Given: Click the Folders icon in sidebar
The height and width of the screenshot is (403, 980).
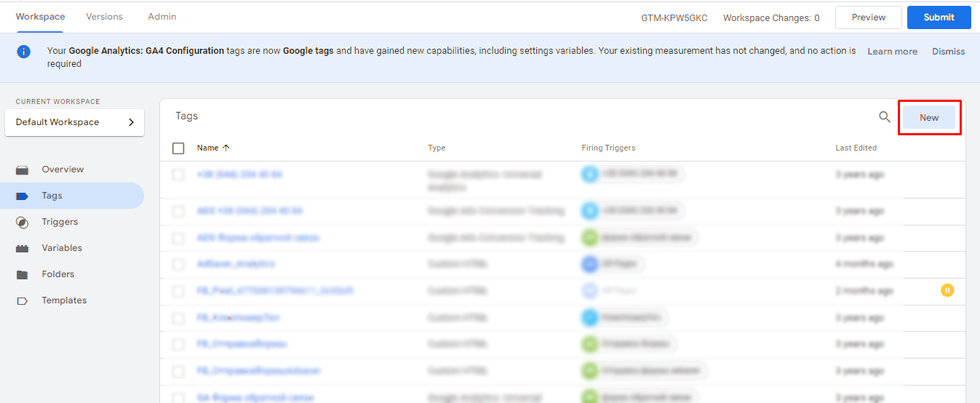Looking at the screenshot, I should (x=23, y=274).
